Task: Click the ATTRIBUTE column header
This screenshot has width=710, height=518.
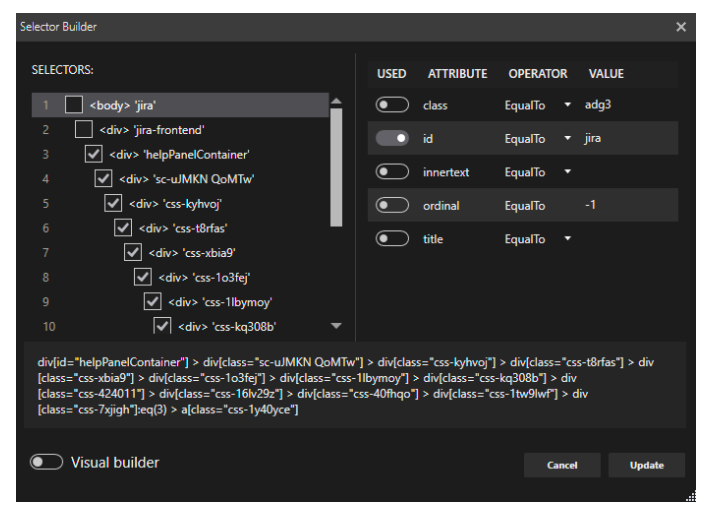Action: point(457,74)
